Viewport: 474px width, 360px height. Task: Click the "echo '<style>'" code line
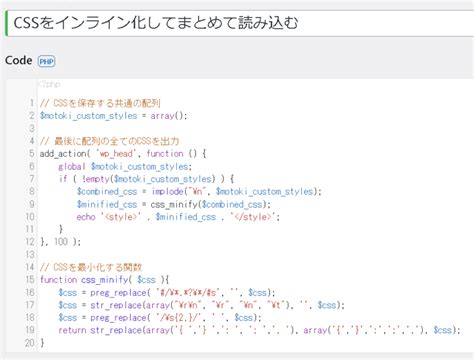178,217
